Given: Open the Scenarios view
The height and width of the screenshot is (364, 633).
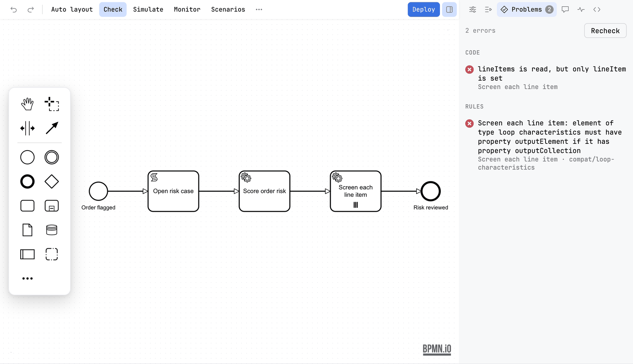Looking at the screenshot, I should point(228,9).
